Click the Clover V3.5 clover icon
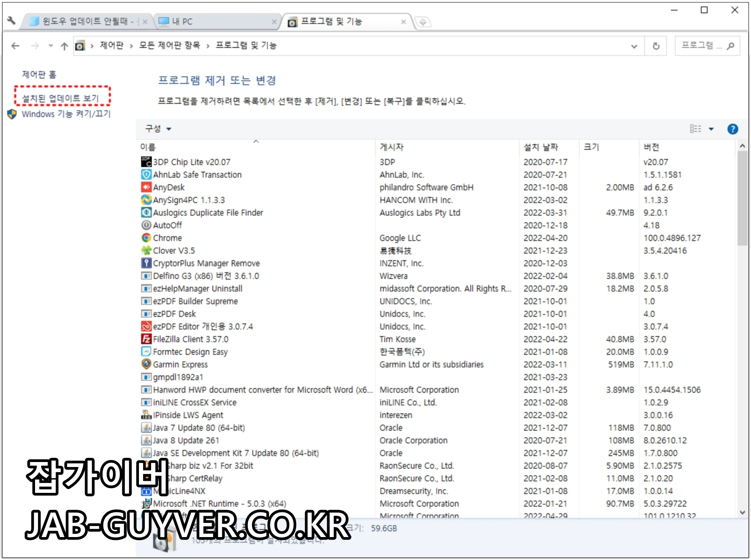 [x=146, y=250]
